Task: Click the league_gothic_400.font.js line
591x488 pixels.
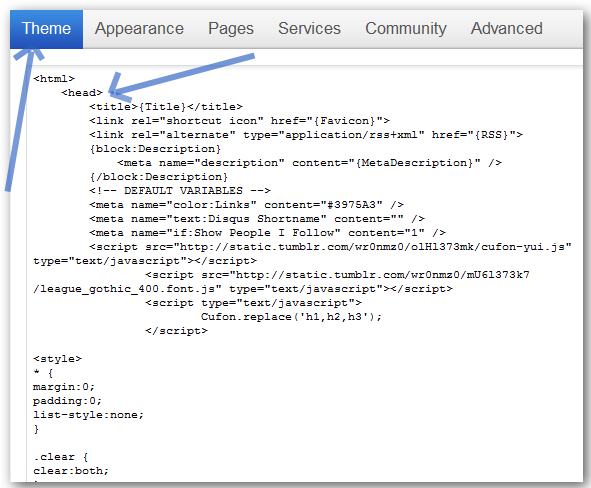Action: tap(243, 289)
